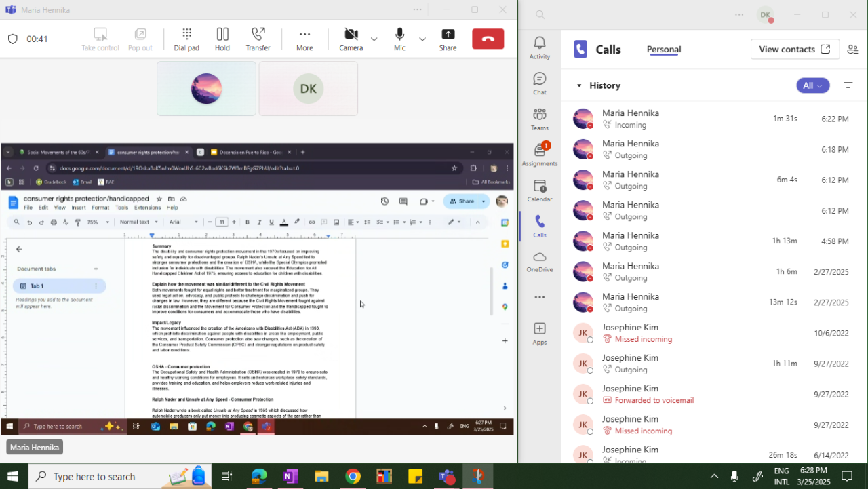Open Microsoft Edge from the taskbar
This screenshot has height=489, width=868.
259,476
